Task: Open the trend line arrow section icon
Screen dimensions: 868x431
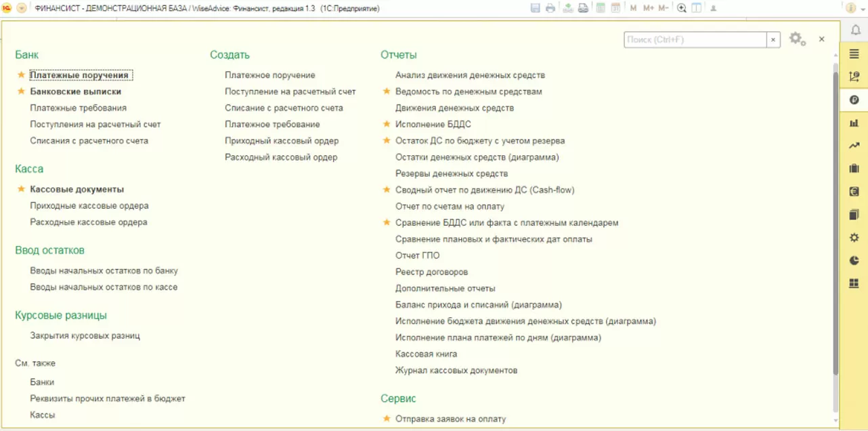Action: tap(854, 145)
